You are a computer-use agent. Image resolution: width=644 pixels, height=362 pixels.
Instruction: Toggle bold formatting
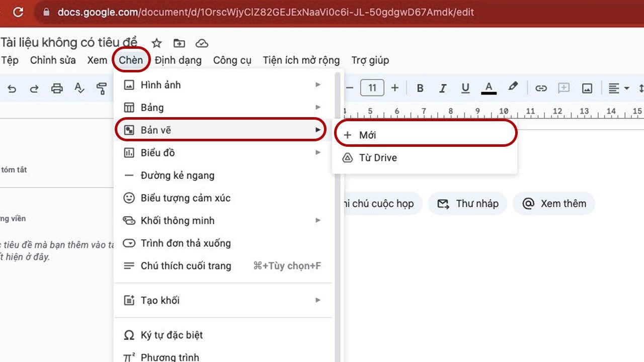[x=420, y=88]
